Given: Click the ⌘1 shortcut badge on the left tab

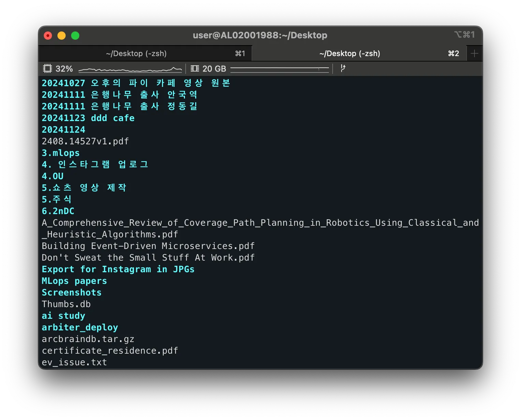Looking at the screenshot, I should pos(240,53).
